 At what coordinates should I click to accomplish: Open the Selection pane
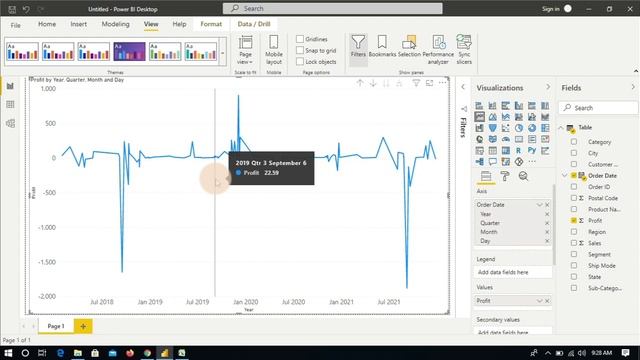pos(409,46)
